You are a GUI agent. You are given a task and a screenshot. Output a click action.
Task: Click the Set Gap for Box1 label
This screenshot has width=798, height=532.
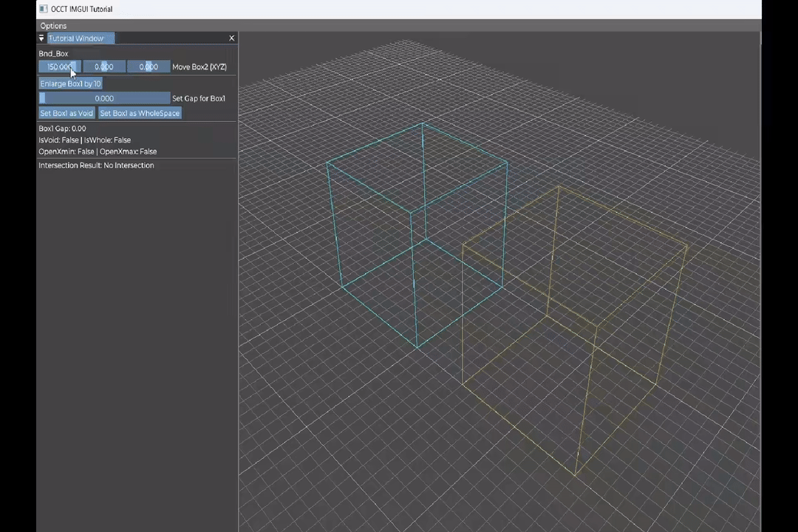(x=199, y=98)
